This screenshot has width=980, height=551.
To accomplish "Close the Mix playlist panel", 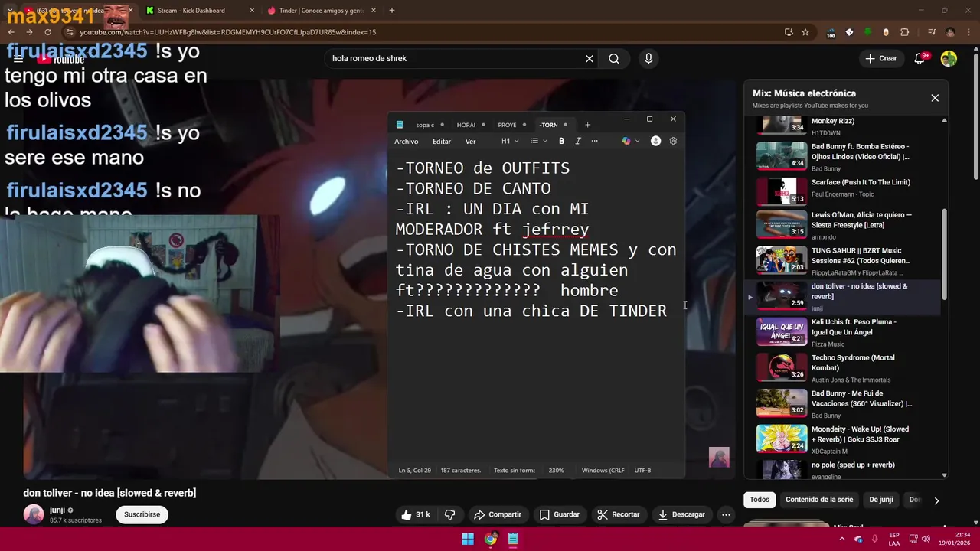I will (x=935, y=98).
